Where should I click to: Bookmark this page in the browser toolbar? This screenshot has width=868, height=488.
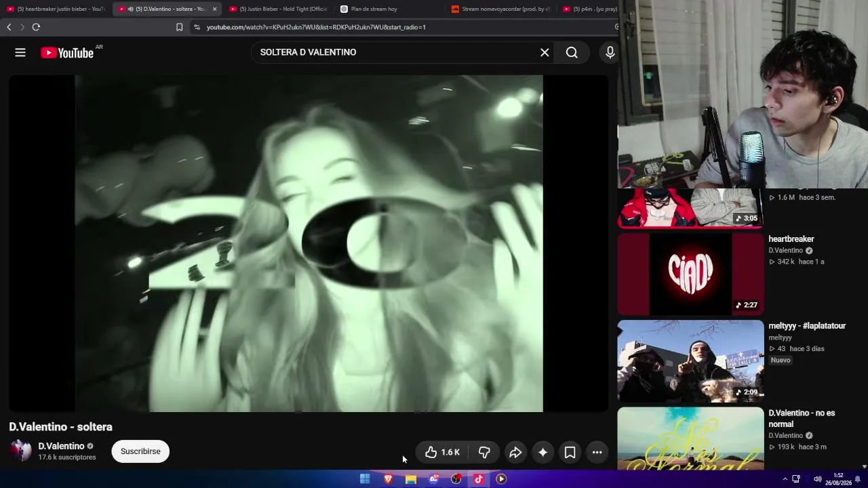179,27
